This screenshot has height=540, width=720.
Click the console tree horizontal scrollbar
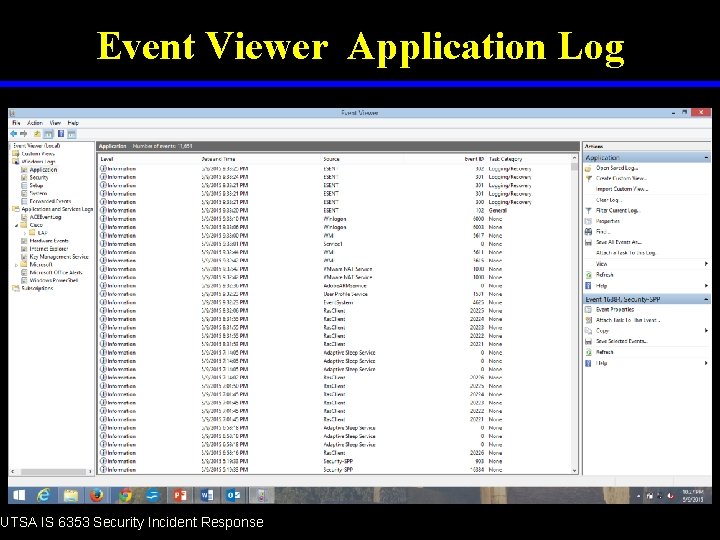pos(53,472)
